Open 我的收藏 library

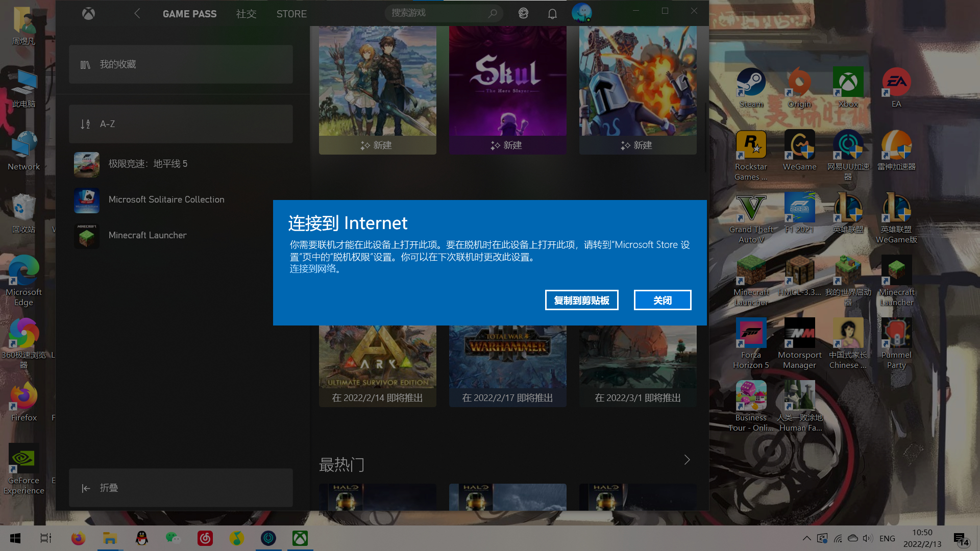click(181, 64)
